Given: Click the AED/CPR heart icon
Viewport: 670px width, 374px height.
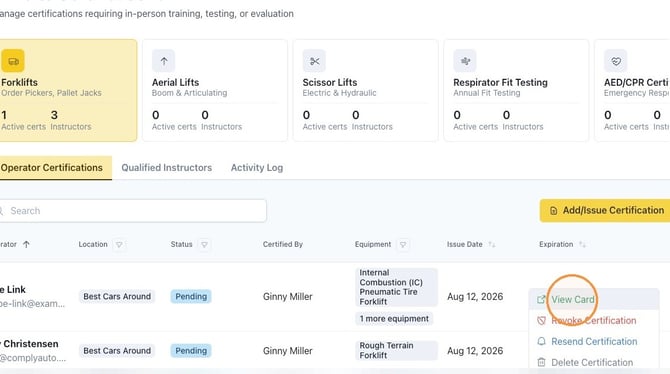Looking at the screenshot, I should point(616,61).
